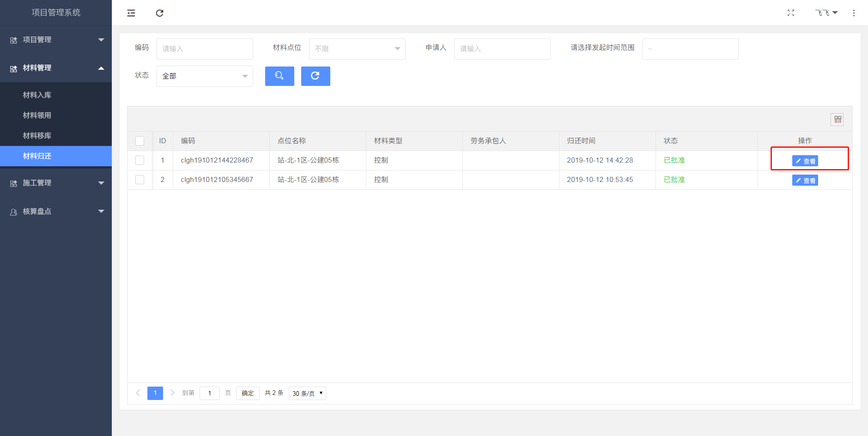Open the 30 条/页 page size dropdown
The height and width of the screenshot is (436, 868).
(x=307, y=394)
